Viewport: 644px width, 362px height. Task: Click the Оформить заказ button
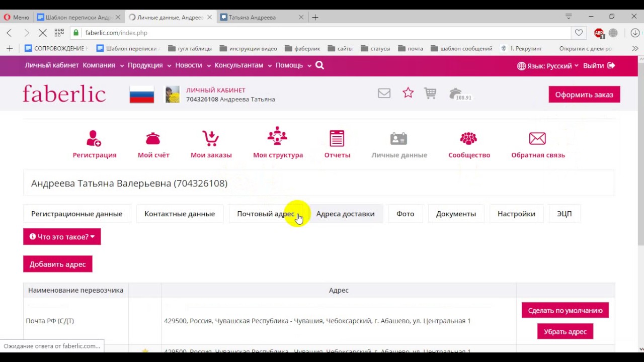click(584, 95)
